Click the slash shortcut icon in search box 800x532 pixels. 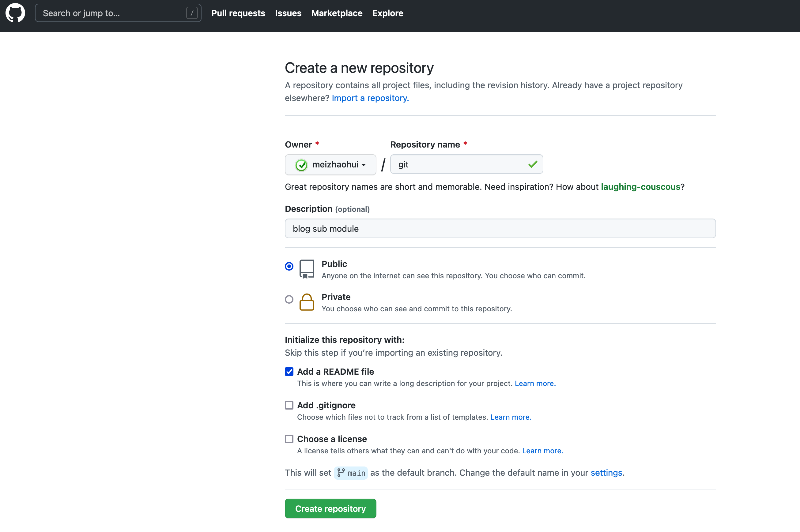(192, 13)
